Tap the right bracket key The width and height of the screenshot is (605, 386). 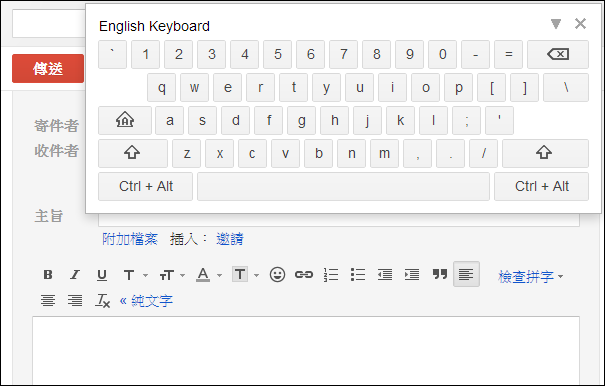(524, 88)
